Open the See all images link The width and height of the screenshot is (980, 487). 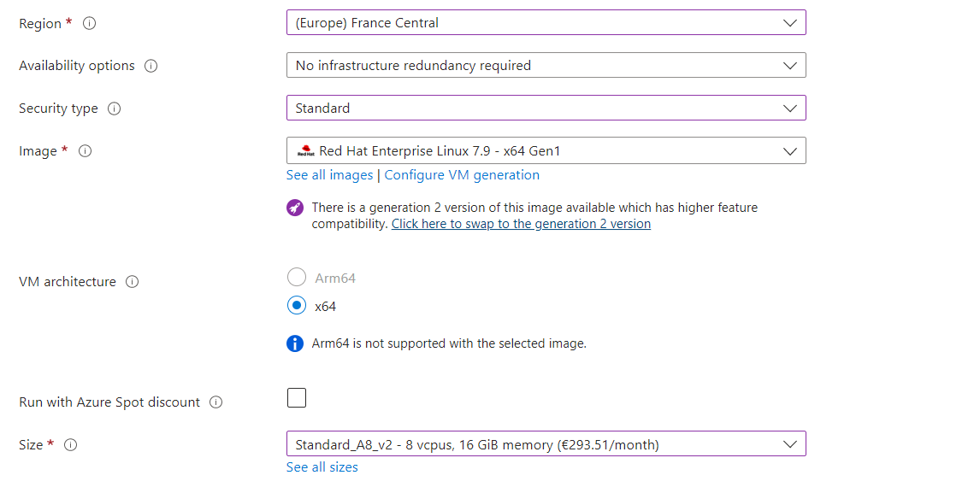click(329, 175)
